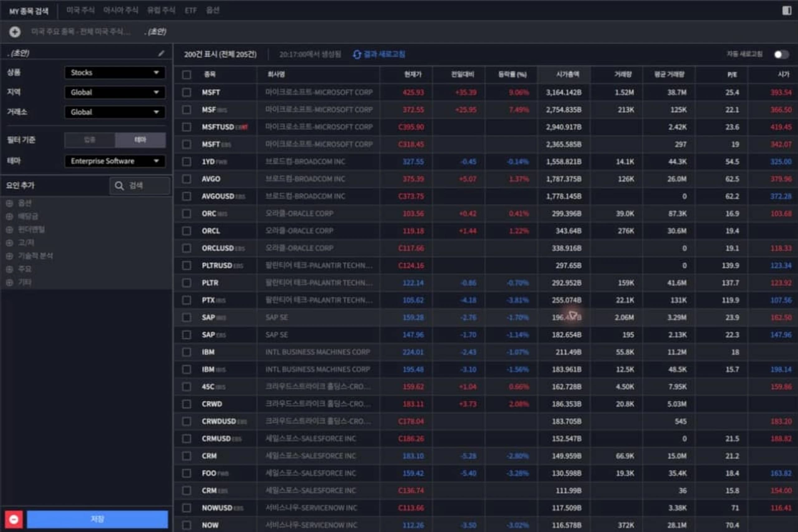Sort by the 등락률 (%) column header
The height and width of the screenshot is (532, 798).
click(512, 74)
